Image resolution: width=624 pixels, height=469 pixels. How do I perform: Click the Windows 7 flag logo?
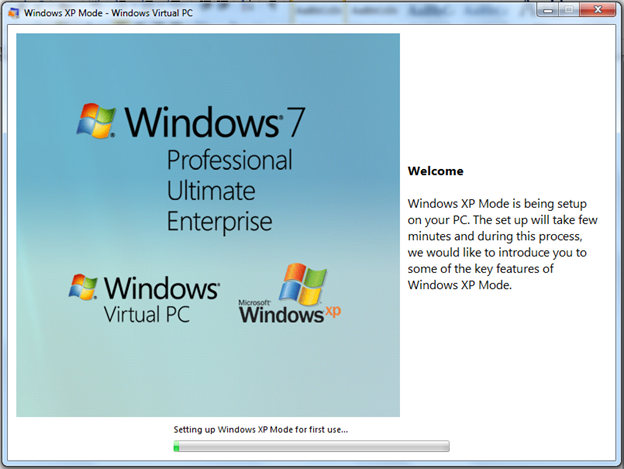coord(96,121)
